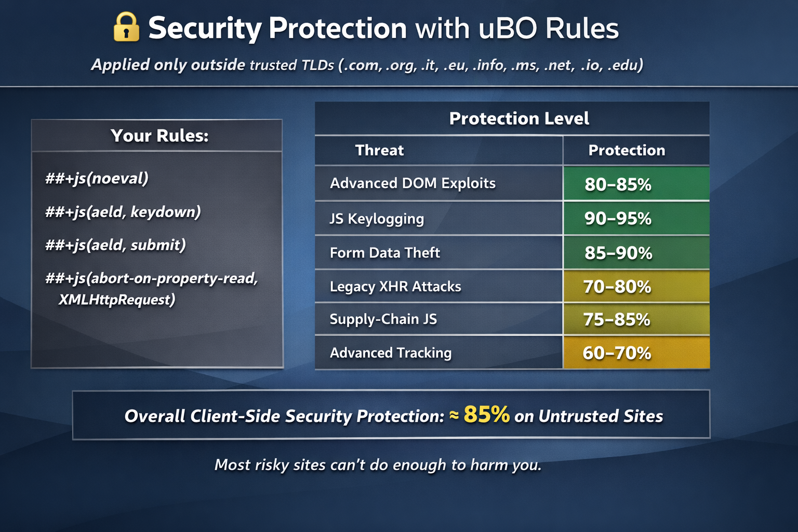Click the abort-on-property-read XMLHttpRequest rule
The height and width of the screenshot is (532, 798).
pyautogui.click(x=151, y=289)
